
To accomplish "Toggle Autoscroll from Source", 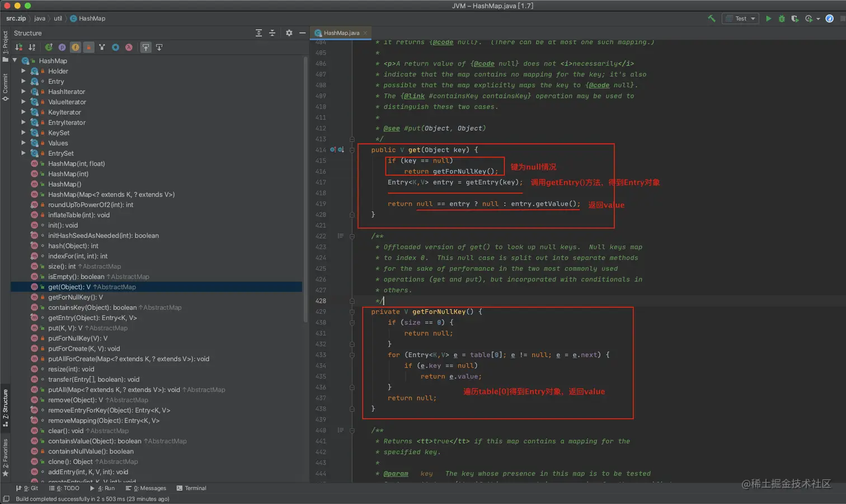I will 159,48.
